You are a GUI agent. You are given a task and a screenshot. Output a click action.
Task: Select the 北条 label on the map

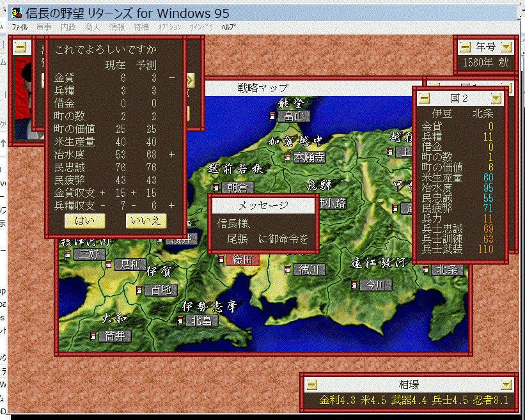click(x=448, y=270)
